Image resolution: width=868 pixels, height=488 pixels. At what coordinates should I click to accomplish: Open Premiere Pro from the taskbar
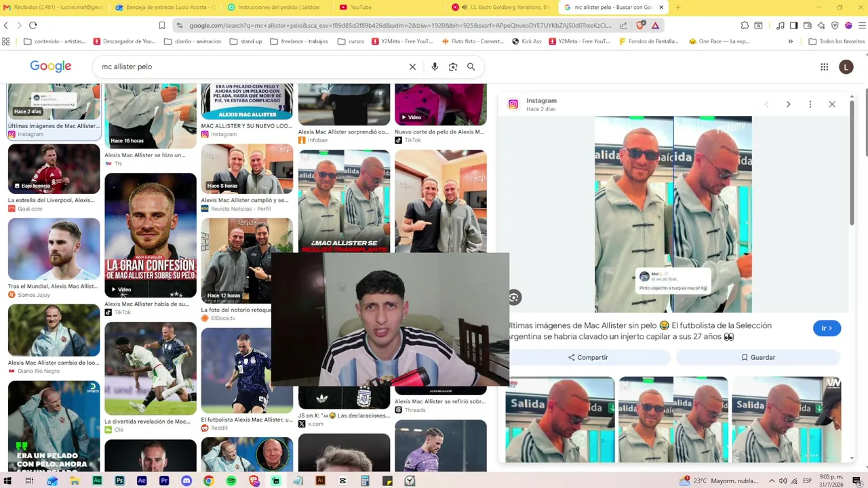tap(164, 481)
